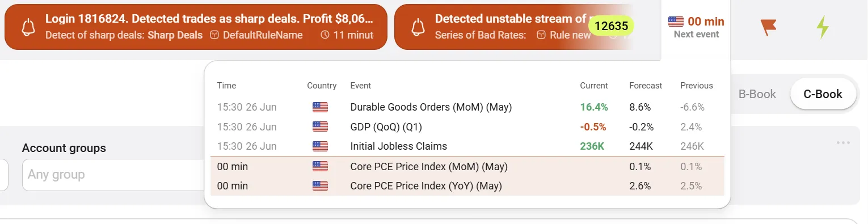868x224 pixels.
Task: Select GDP (QoQ) (Q1) event row
Action: [467, 126]
